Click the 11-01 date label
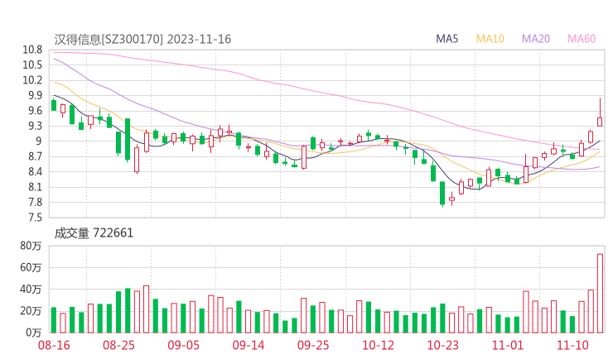This screenshot has width=613, height=364. [508, 345]
